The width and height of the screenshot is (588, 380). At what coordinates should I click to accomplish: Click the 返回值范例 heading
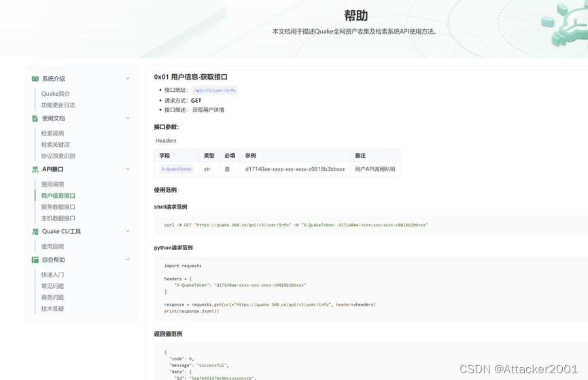[168, 334]
